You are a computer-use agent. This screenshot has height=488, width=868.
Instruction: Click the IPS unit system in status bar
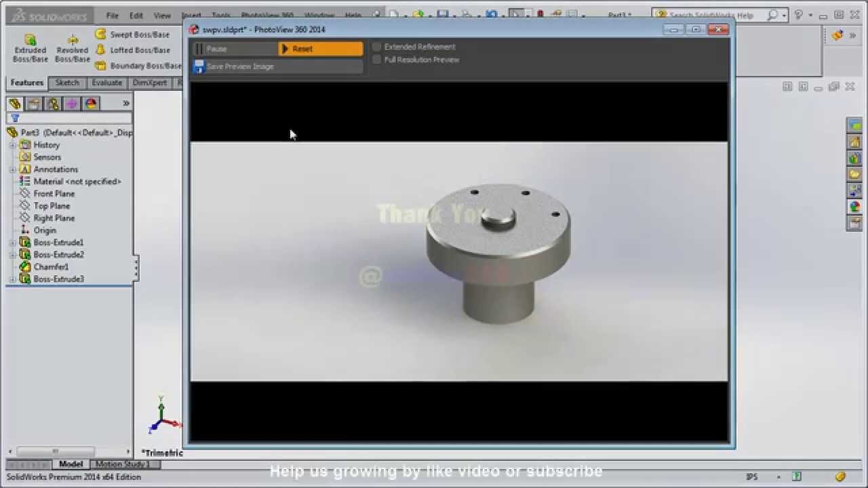coord(752,477)
